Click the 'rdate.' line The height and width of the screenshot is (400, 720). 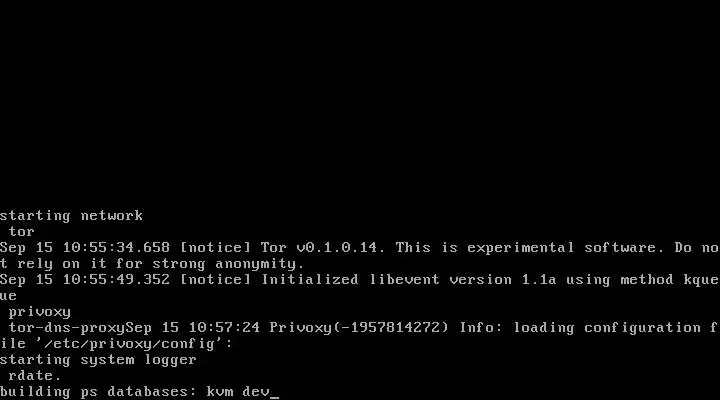coord(35,376)
